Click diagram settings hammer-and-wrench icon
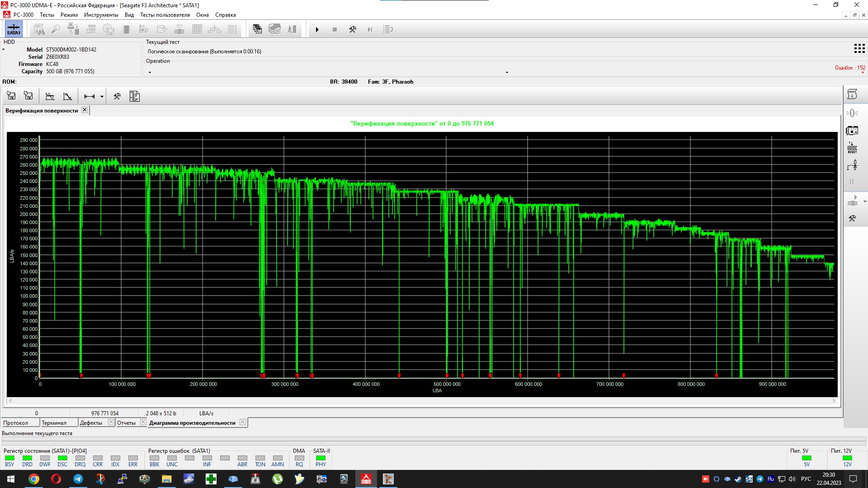Screen dimensions: 868x488 click(x=117, y=96)
